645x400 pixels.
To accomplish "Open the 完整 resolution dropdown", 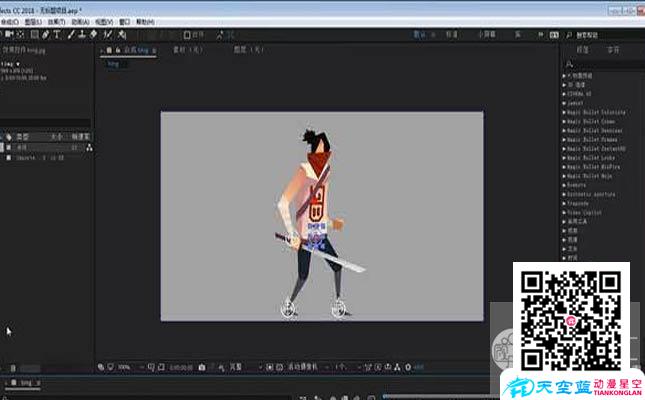I will (245, 367).
